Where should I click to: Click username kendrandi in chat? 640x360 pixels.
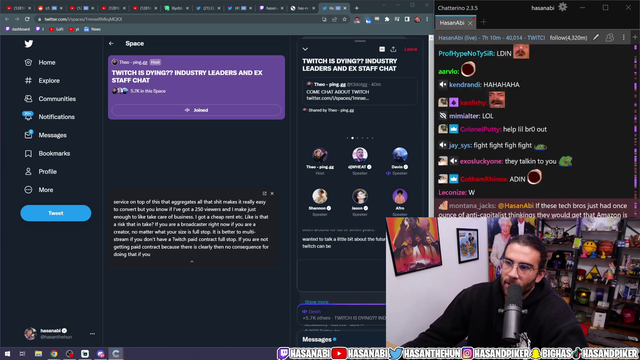(x=464, y=84)
